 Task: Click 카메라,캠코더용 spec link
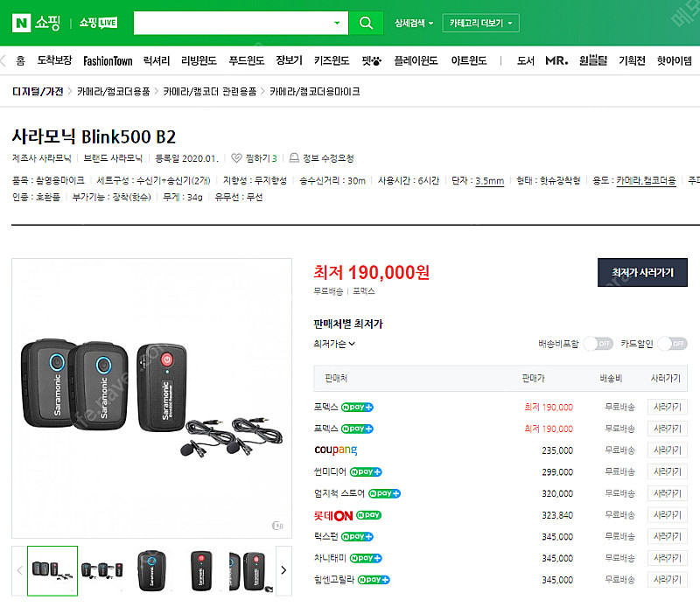[x=646, y=181]
